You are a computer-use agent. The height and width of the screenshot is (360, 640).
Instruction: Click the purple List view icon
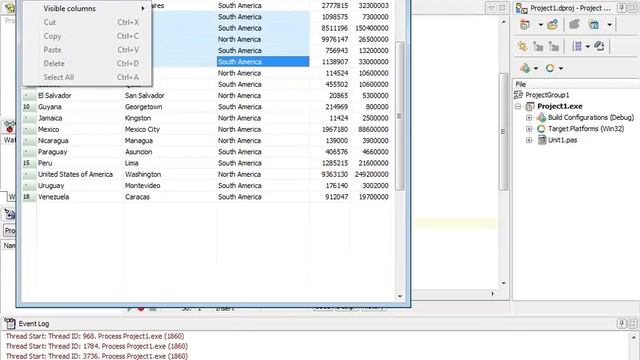[x=577, y=47]
